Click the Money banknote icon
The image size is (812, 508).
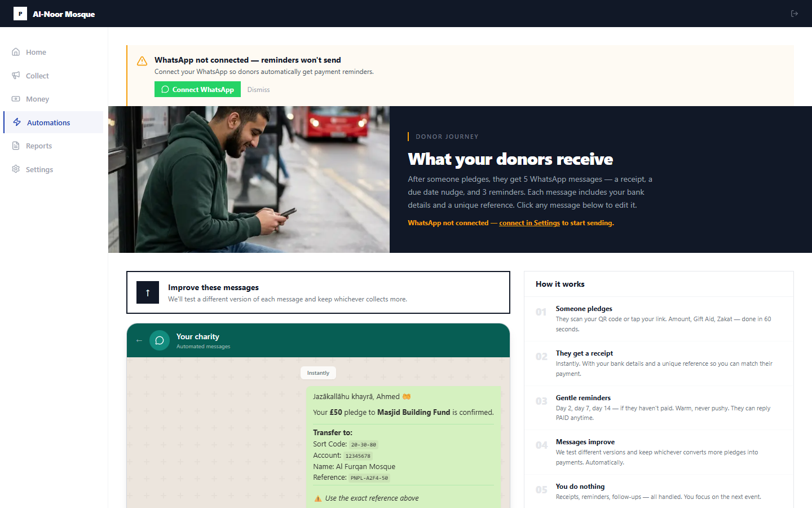pyautogui.click(x=16, y=99)
